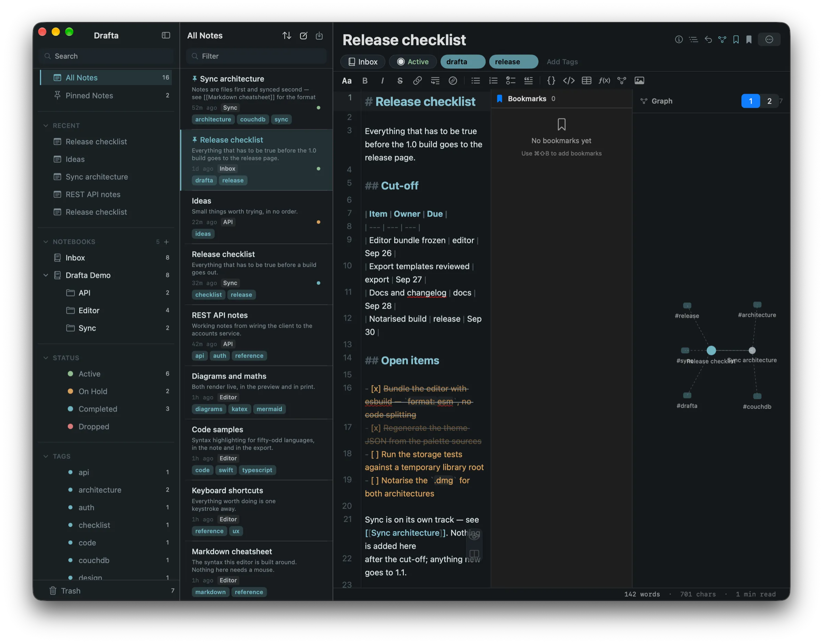Open the Aa text style menu
The height and width of the screenshot is (644, 823).
pyautogui.click(x=346, y=81)
